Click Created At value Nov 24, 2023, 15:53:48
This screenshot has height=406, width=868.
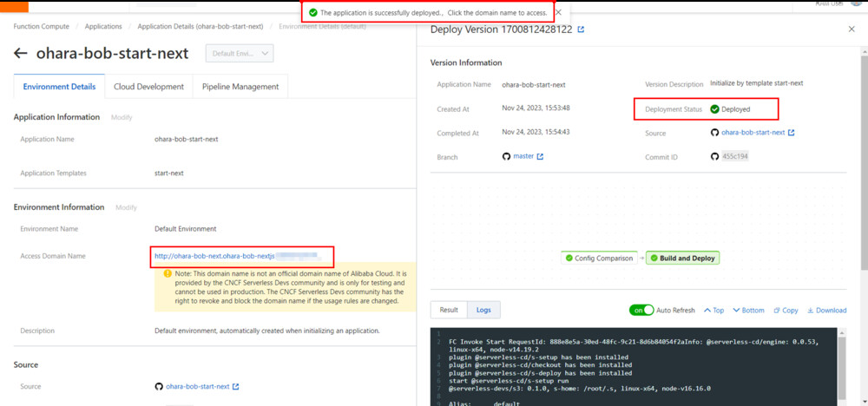[x=536, y=108]
